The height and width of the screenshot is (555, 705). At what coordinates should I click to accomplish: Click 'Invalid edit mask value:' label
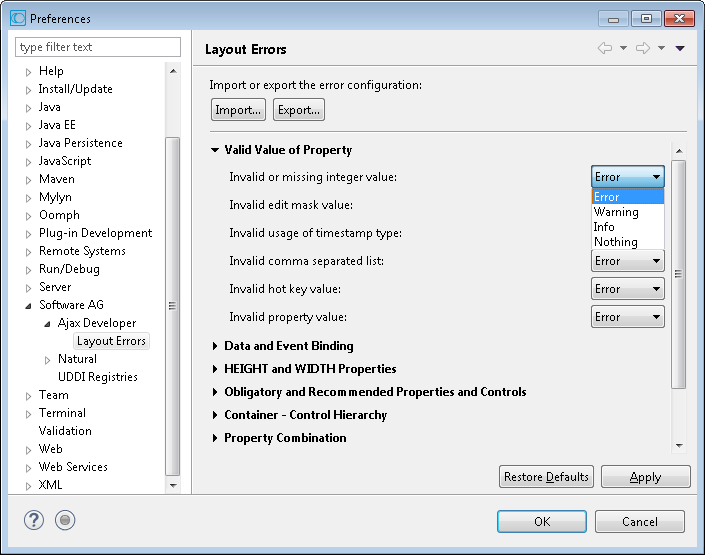point(291,205)
